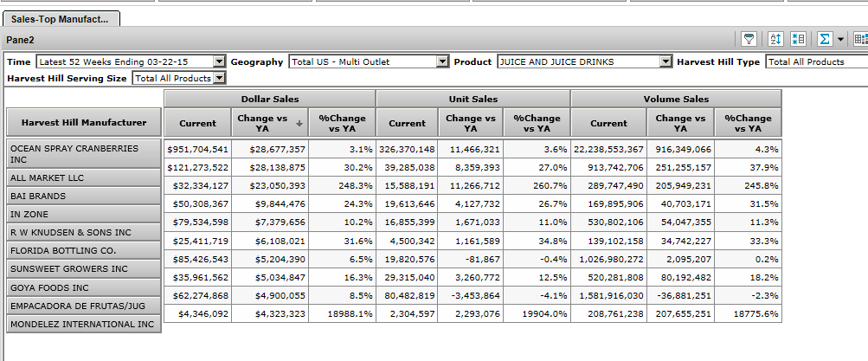The width and height of the screenshot is (868, 361).
Task: Click the Dollar Sales group header
Action: point(270,99)
